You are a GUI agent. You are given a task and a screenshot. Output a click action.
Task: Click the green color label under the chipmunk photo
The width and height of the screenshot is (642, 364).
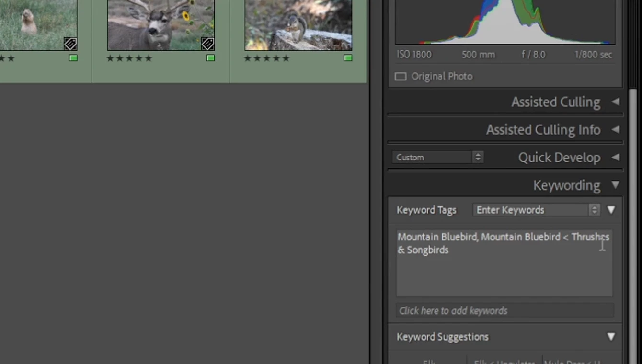coord(348,58)
